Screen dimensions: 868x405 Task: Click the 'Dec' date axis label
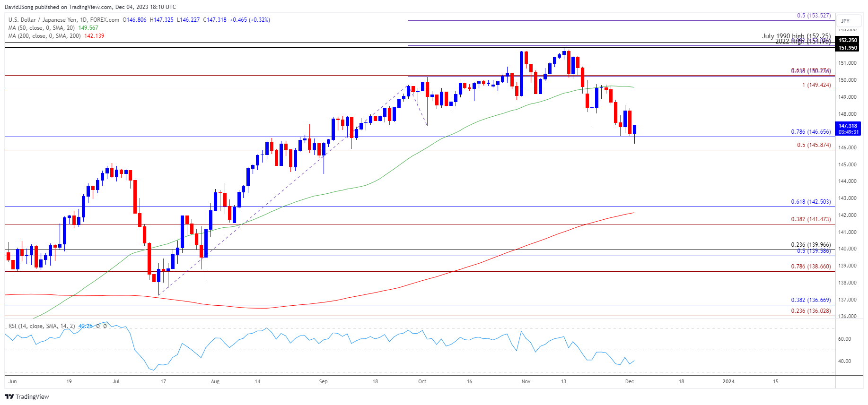[x=629, y=381]
